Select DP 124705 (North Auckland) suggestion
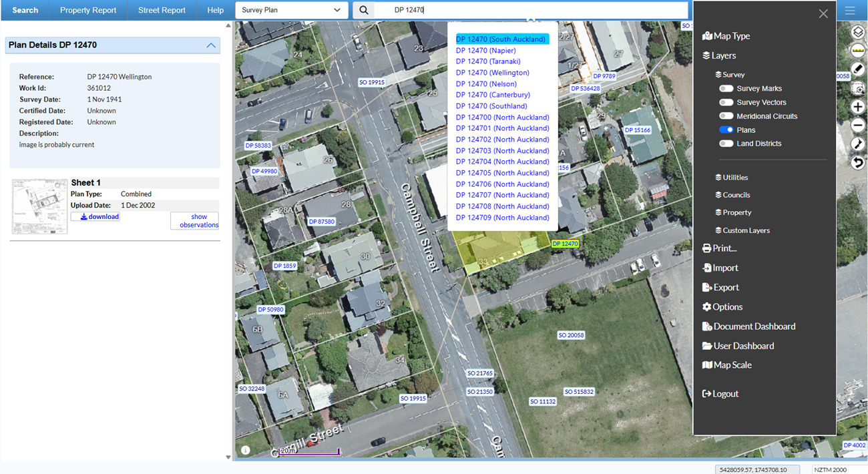Viewport: 868px width, 474px height. [503, 173]
